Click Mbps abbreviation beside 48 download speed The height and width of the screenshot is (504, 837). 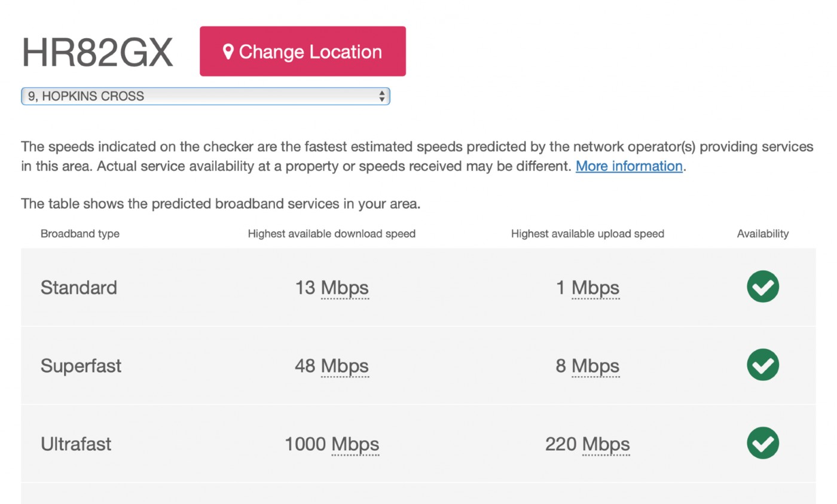(x=345, y=366)
